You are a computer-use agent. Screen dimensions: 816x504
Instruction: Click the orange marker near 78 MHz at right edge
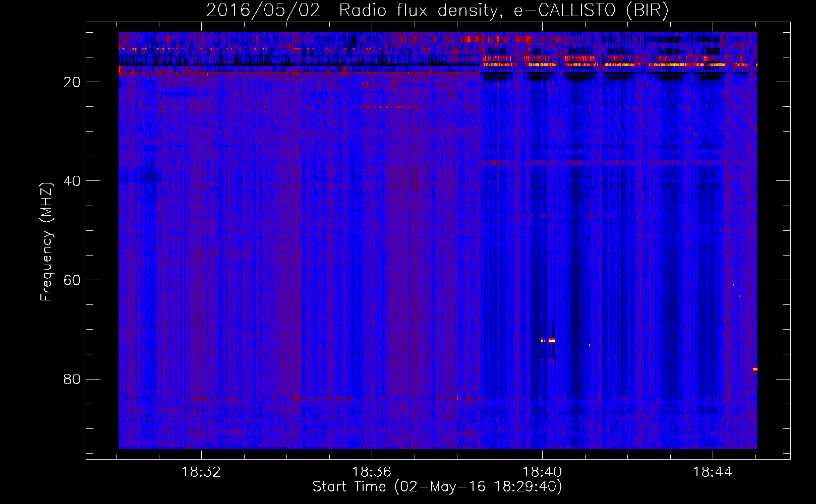(755, 369)
